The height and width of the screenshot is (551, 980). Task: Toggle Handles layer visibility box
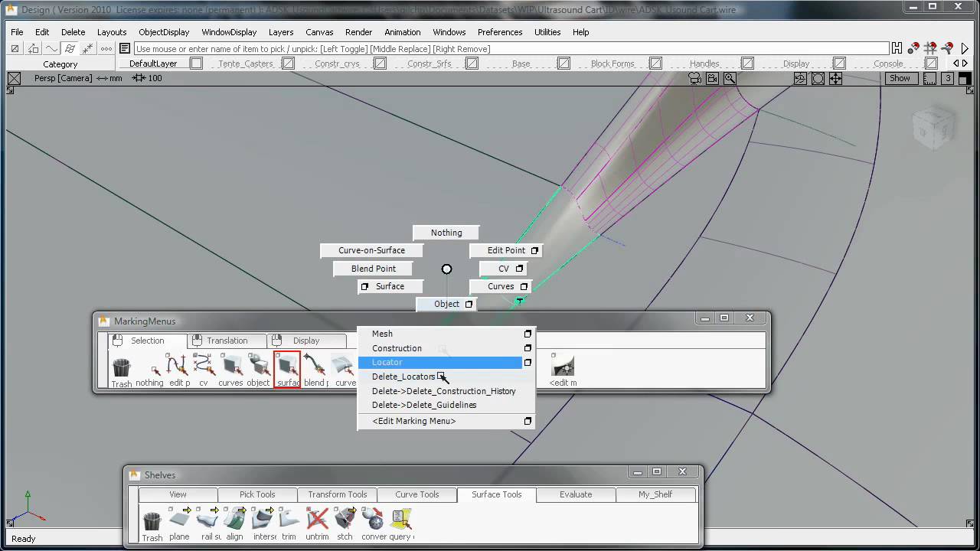[x=747, y=64]
